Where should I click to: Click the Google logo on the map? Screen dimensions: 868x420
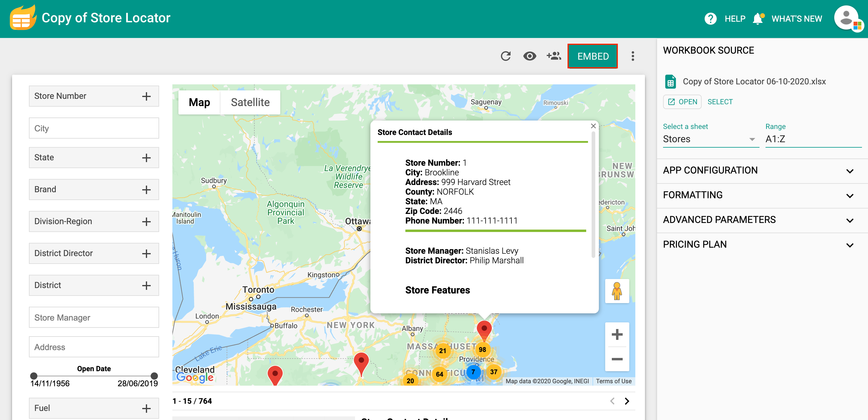tap(195, 377)
